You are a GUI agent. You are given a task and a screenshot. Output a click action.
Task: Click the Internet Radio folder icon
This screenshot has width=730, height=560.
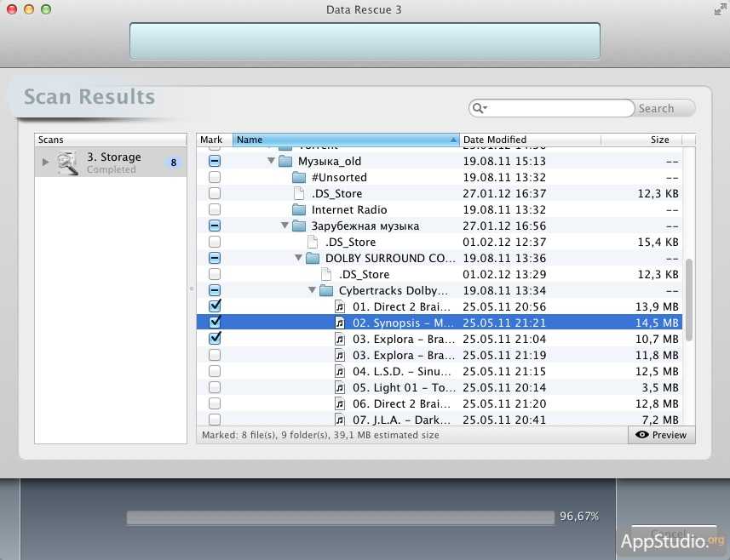tap(299, 210)
